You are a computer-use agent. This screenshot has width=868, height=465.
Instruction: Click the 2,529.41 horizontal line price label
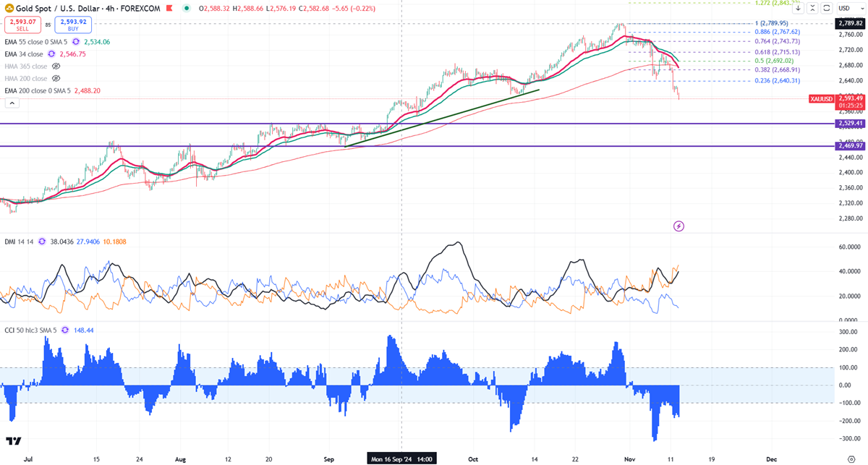tap(851, 124)
